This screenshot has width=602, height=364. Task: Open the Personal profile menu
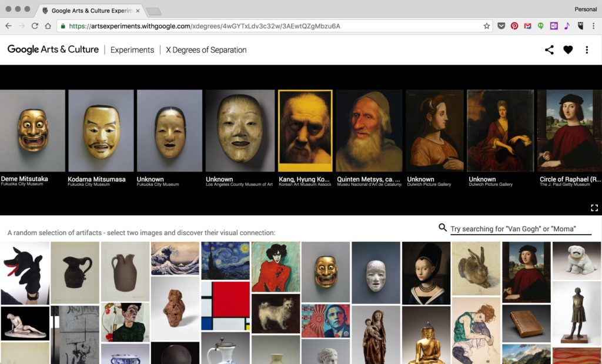pyautogui.click(x=586, y=8)
